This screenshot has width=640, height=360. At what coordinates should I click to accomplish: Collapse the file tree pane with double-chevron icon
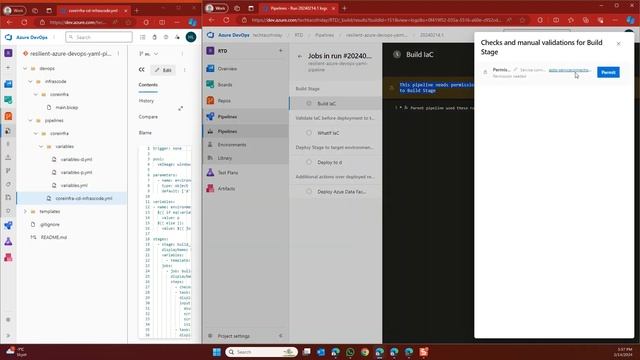(142, 70)
